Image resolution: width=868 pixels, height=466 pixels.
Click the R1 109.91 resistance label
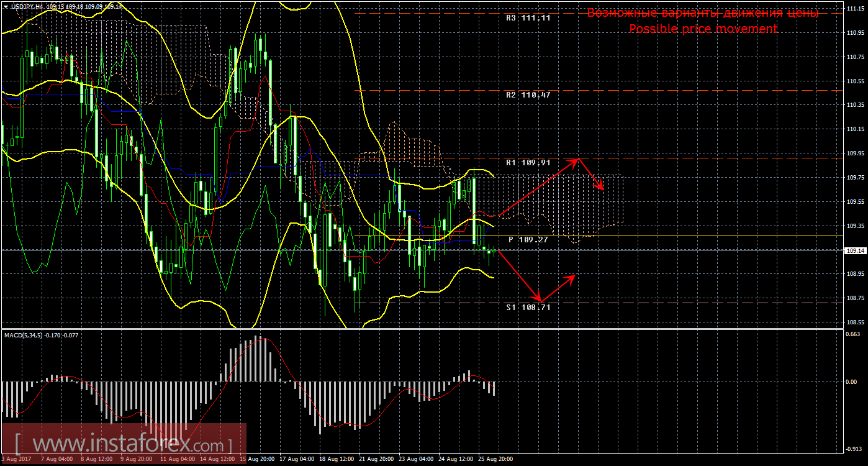click(x=528, y=163)
